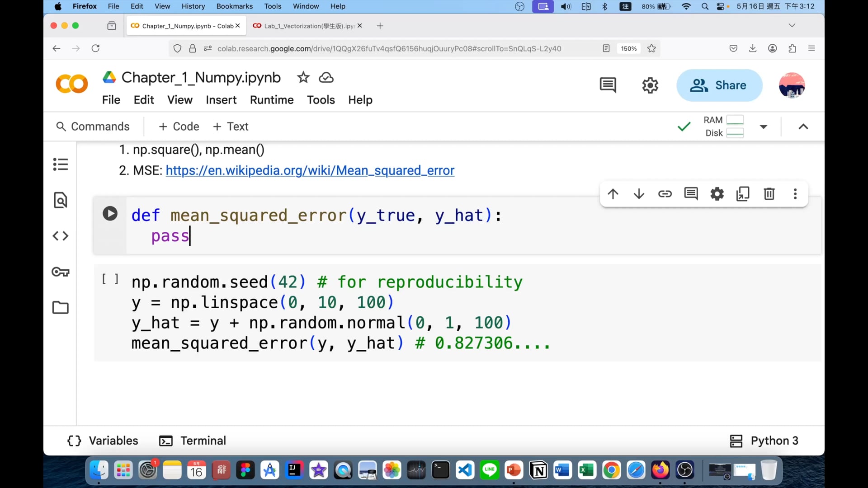Star the Chapter_1_Numpy notebook

(x=303, y=78)
